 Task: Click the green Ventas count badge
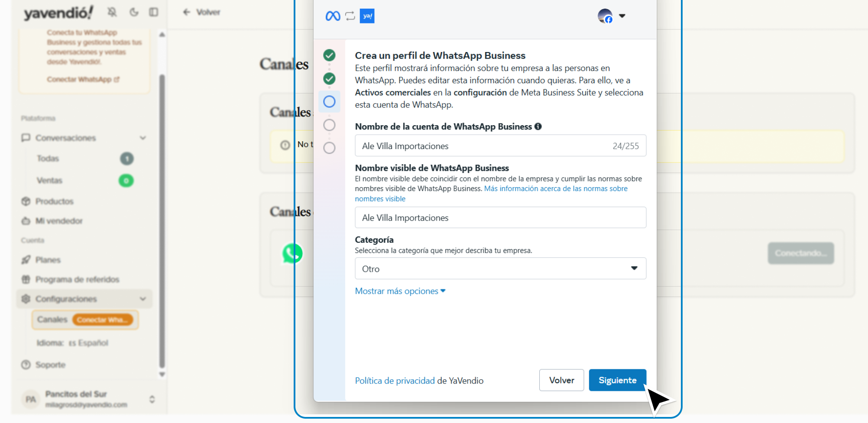click(x=126, y=180)
